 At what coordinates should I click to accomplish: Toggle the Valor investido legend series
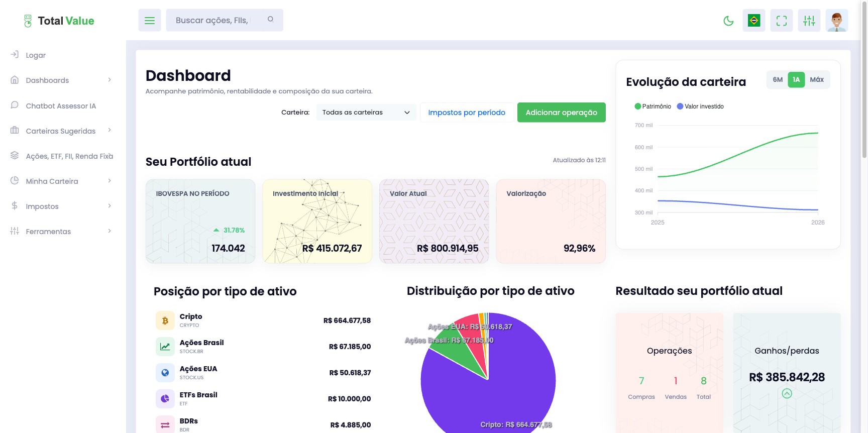tap(700, 106)
